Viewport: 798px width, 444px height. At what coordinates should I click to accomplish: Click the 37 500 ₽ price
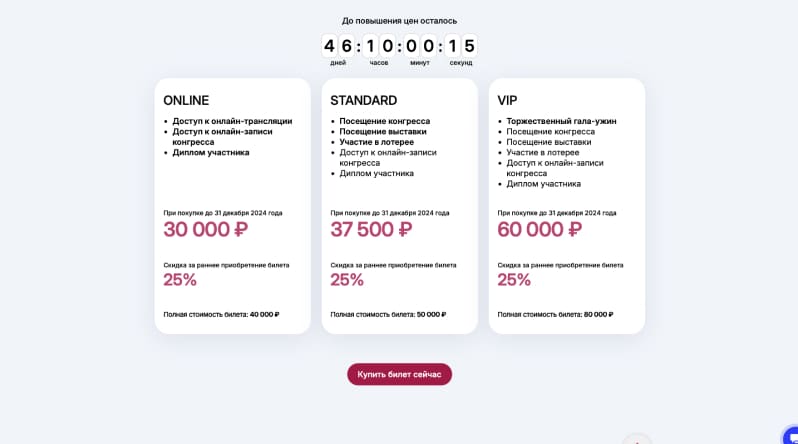click(371, 230)
